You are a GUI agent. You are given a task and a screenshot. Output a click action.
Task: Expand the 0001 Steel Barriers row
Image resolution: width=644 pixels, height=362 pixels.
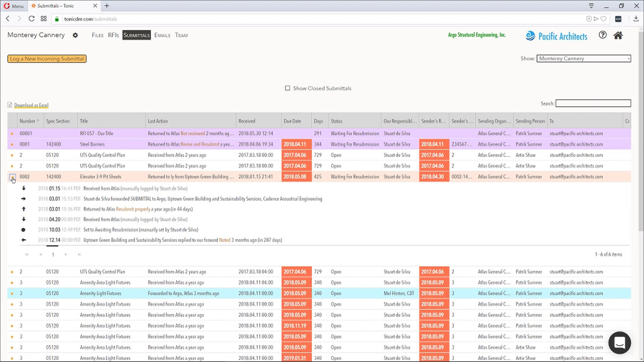click(12, 144)
